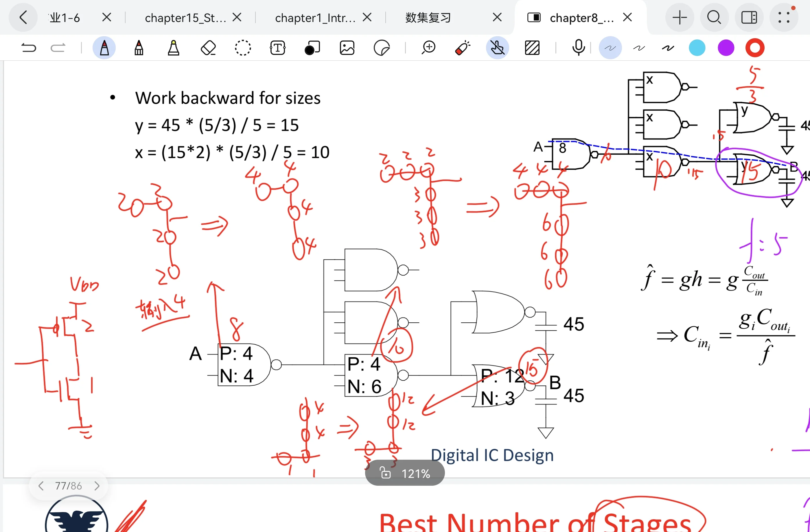Start audio recording with microphone icon
This screenshot has height=532, width=810.
[x=578, y=48]
